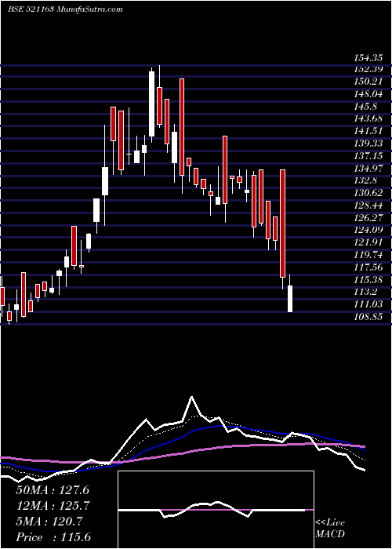Click the peak of the white moving average line
The image size is (392, 549).
[x=191, y=398]
